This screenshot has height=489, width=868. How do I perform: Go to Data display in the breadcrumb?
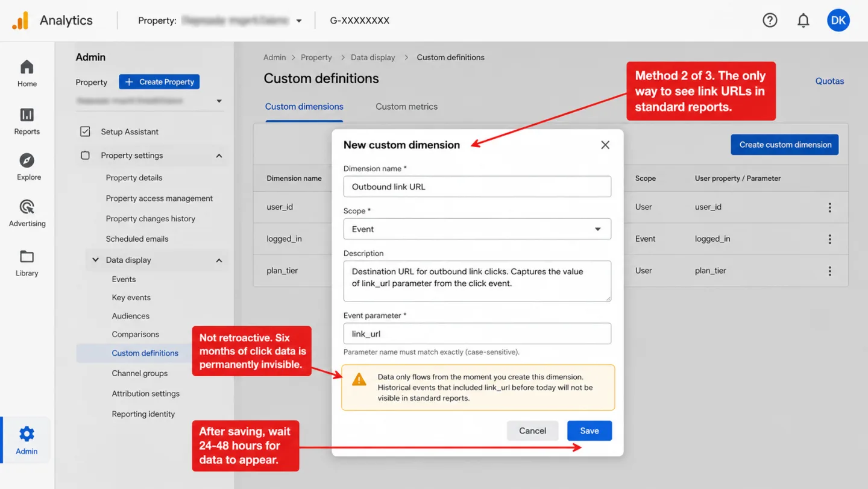pyautogui.click(x=373, y=57)
